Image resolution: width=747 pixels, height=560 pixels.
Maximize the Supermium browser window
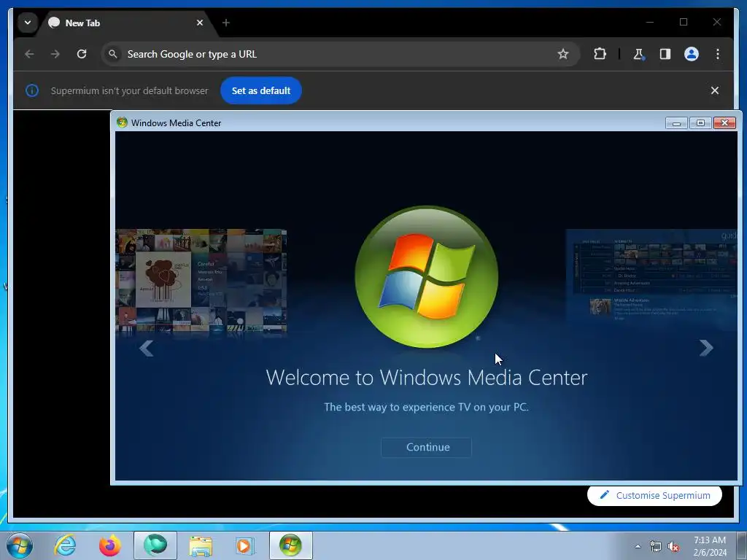point(684,22)
